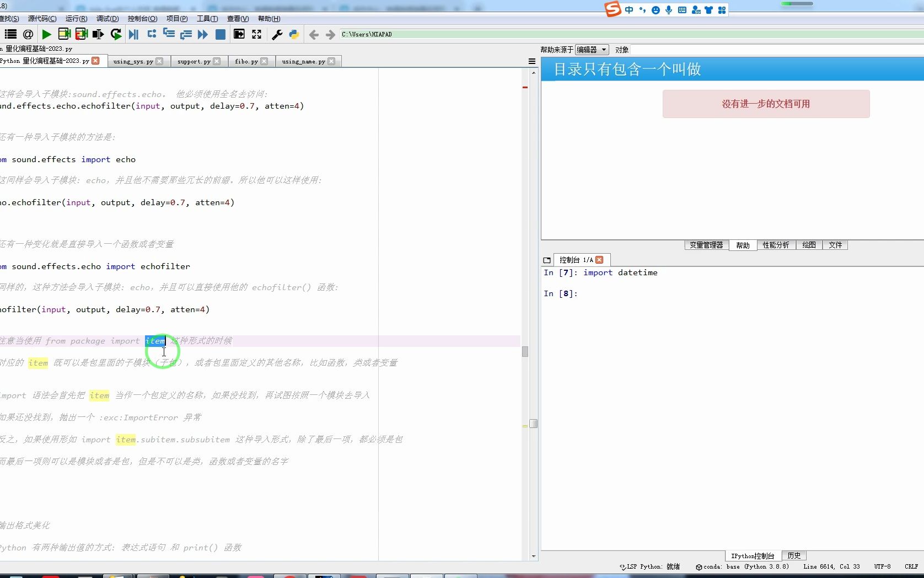
Task: Run the current cell icon
Action: coord(64,34)
